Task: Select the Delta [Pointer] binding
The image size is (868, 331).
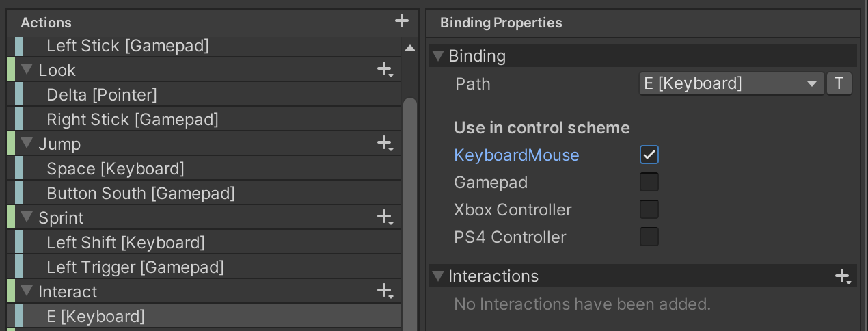Action: pyautogui.click(x=102, y=95)
